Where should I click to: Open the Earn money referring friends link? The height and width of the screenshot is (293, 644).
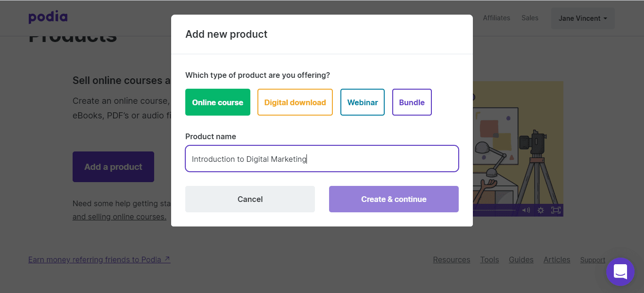(99, 260)
